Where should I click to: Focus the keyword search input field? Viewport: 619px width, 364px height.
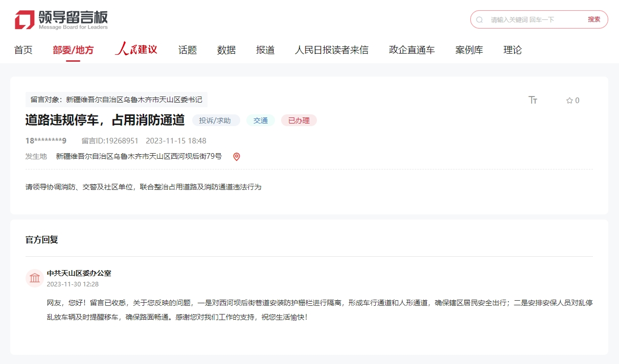[532, 20]
